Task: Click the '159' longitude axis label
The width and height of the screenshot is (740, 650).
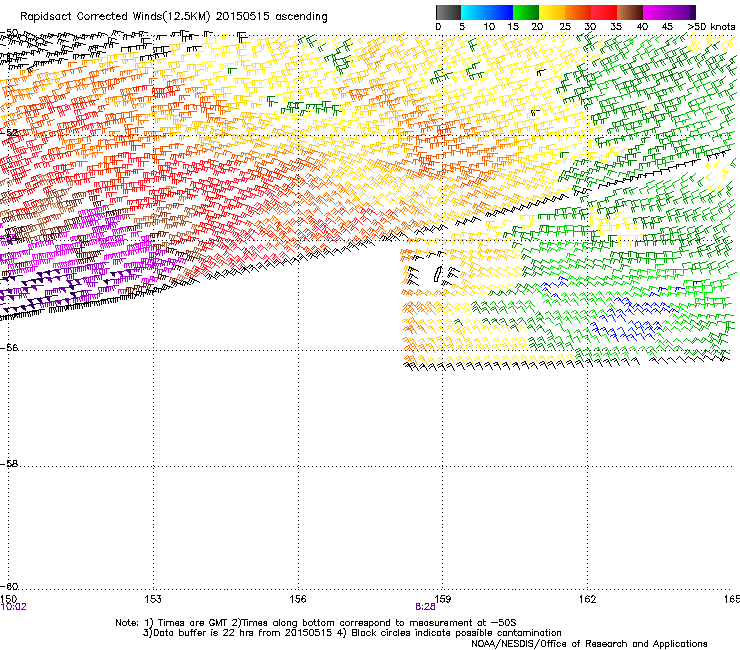Action: (x=442, y=599)
